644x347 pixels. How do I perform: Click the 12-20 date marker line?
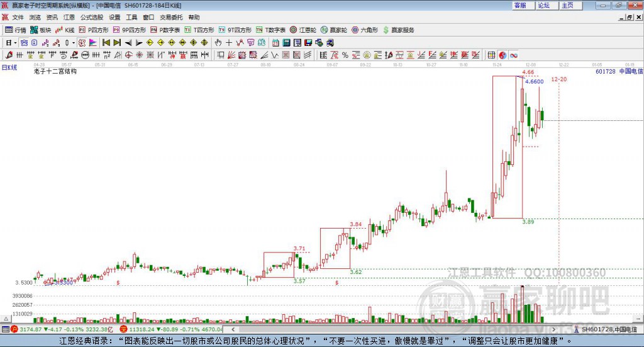click(x=558, y=79)
